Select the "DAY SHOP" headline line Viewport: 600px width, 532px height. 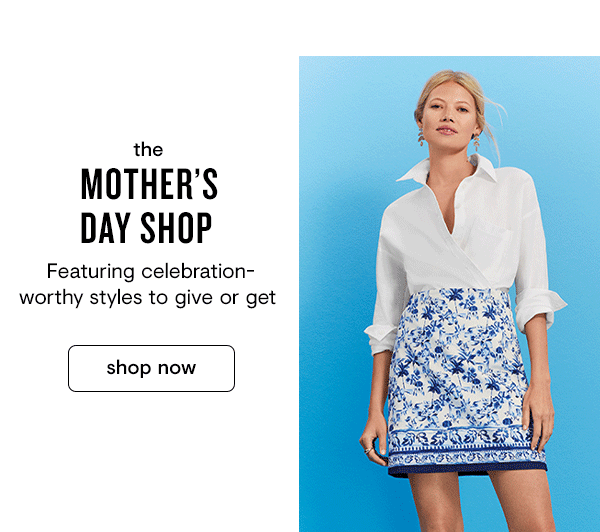tap(146, 228)
